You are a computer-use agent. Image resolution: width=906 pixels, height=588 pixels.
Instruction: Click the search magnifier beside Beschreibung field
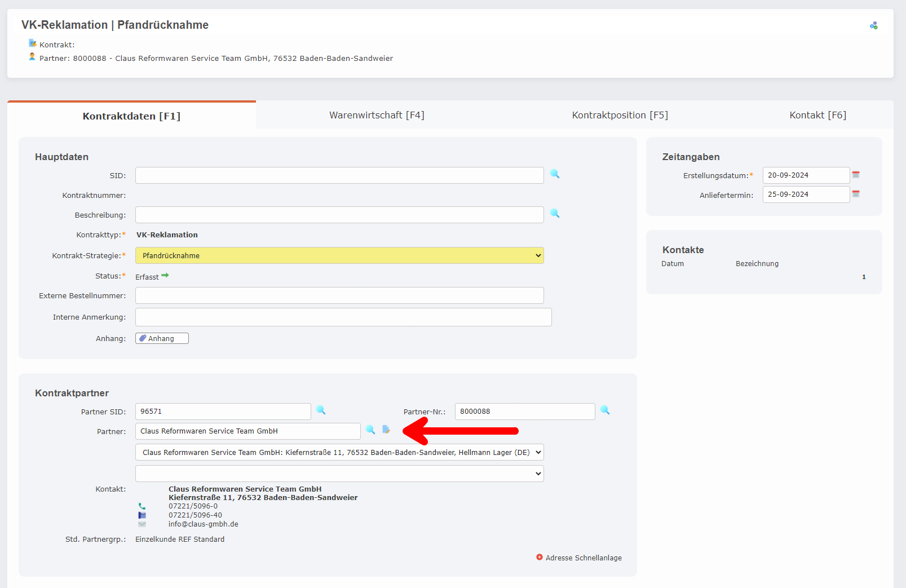555,214
